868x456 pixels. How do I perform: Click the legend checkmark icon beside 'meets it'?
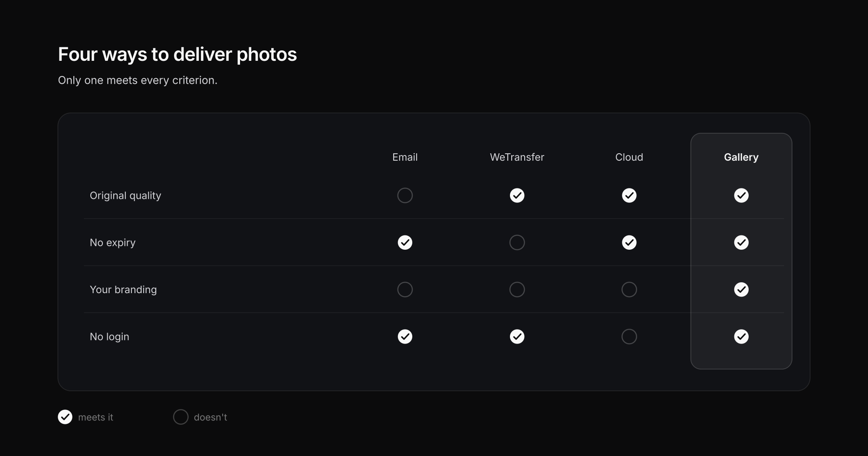tap(65, 417)
